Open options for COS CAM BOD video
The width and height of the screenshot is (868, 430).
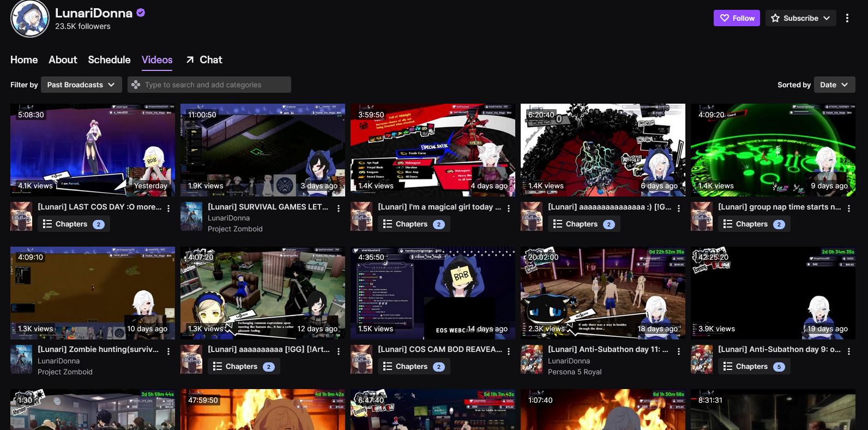[509, 351]
